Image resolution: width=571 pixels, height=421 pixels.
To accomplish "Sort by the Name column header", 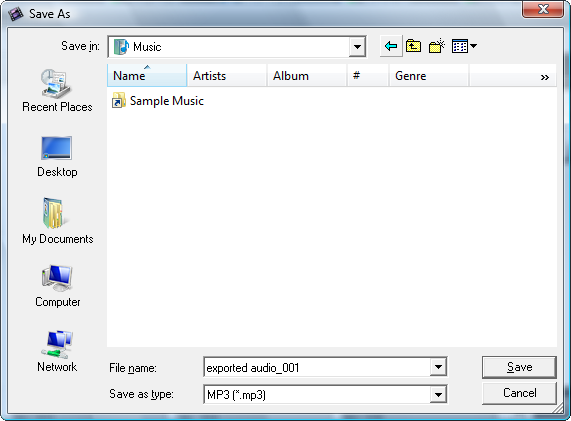I will 147,75.
